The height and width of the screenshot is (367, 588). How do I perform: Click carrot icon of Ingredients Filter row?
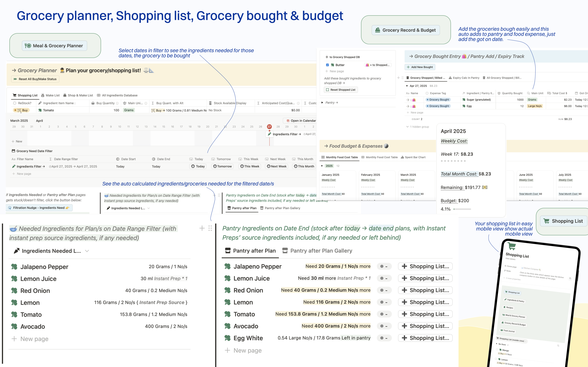coord(14,166)
